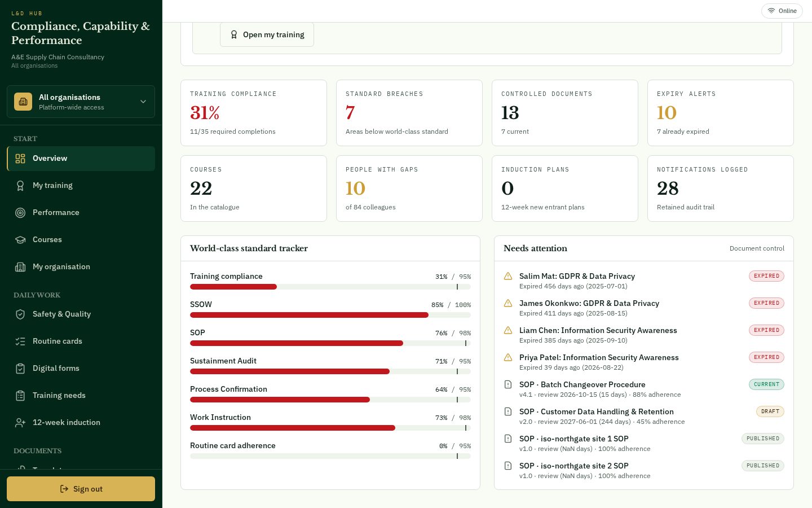Click the SSOW progress bar
Screen dimensions: 812x508
[x=330, y=315]
